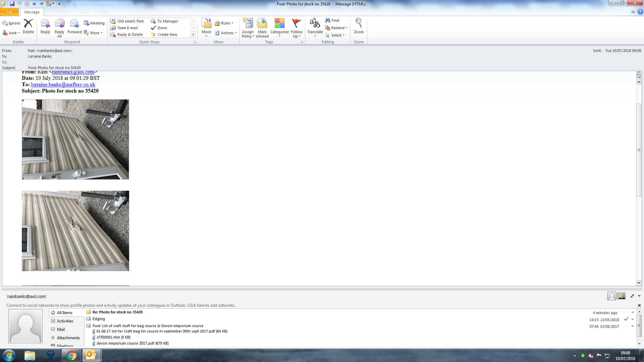Mark the Edging item complete checkmark
This screenshot has width=644, height=362.
[626, 319]
